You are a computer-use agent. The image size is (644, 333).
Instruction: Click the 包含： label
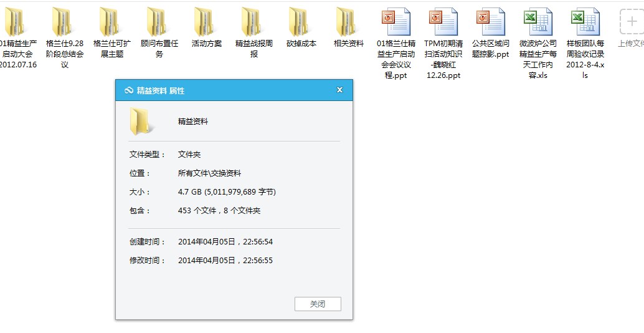point(141,211)
